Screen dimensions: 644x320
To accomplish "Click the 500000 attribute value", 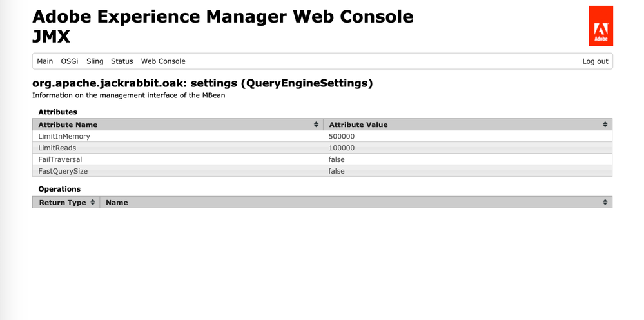I will point(342,137).
